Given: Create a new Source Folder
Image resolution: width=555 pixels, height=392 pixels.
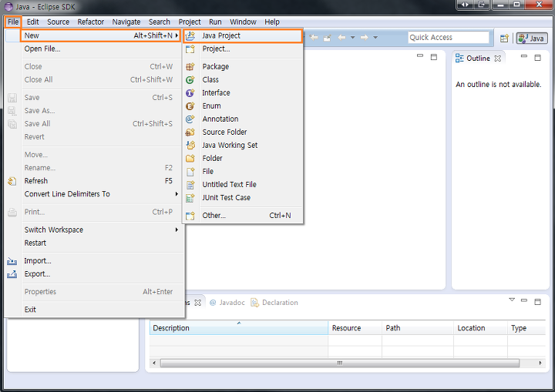Looking at the screenshot, I should pos(243,132).
